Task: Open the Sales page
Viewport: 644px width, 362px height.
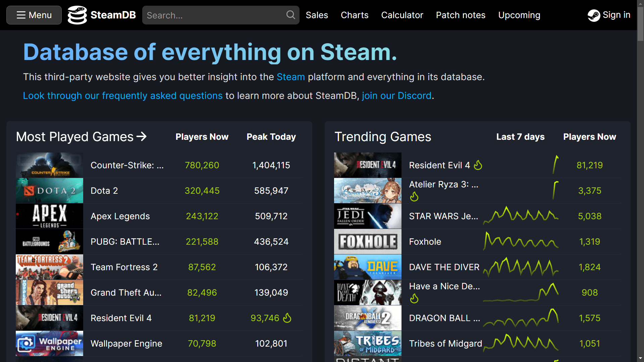Action: pyautogui.click(x=317, y=15)
